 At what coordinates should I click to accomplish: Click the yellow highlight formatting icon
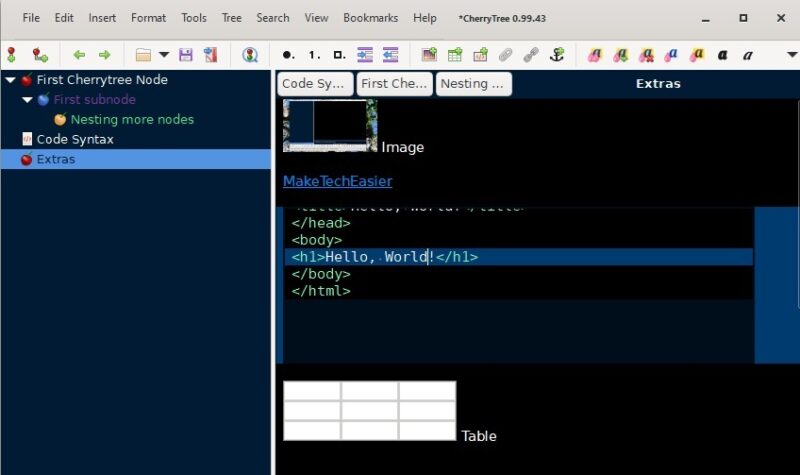coord(697,55)
